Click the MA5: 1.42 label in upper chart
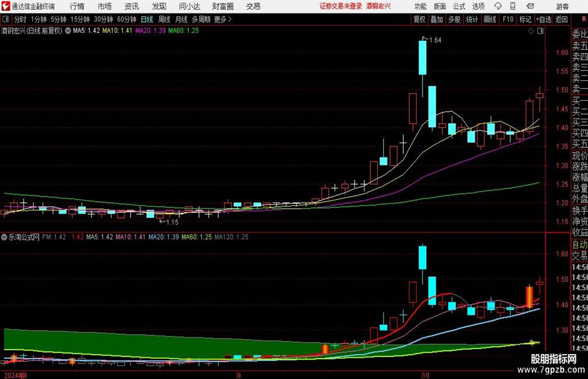Viewport: 588px width, 379px height. click(86, 30)
